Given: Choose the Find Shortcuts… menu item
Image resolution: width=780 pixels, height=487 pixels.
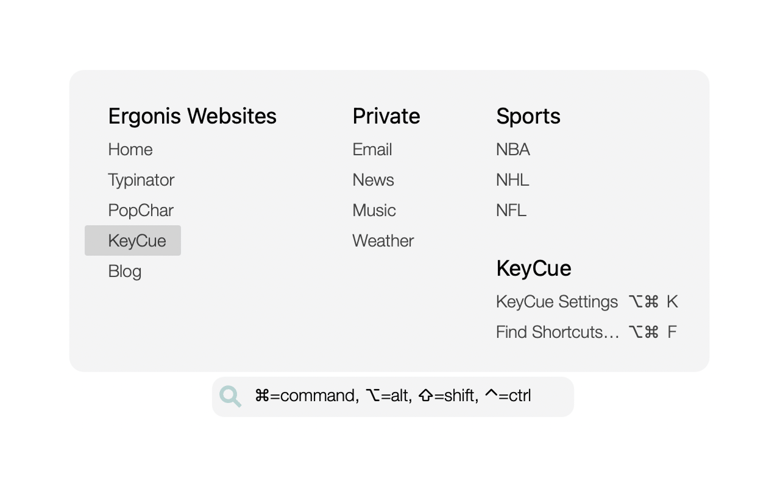Looking at the screenshot, I should pyautogui.click(x=558, y=332).
